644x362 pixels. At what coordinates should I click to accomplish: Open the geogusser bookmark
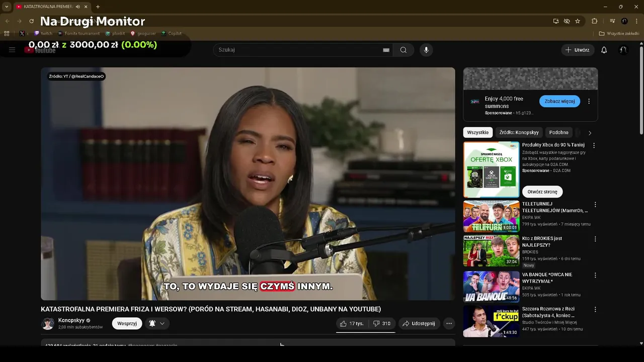[143, 34]
